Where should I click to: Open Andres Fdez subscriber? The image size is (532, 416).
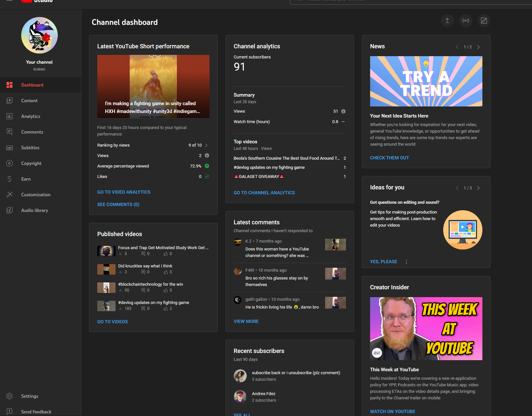click(290, 397)
